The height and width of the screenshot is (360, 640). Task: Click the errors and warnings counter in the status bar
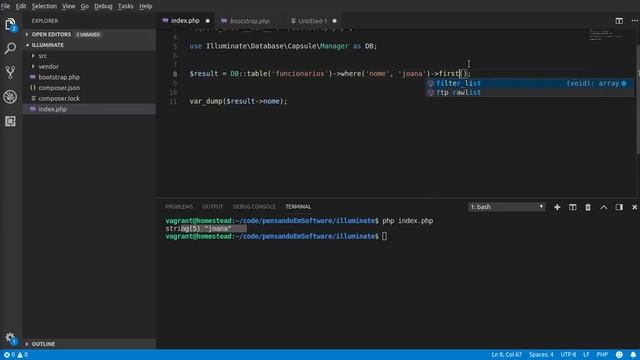16,355
